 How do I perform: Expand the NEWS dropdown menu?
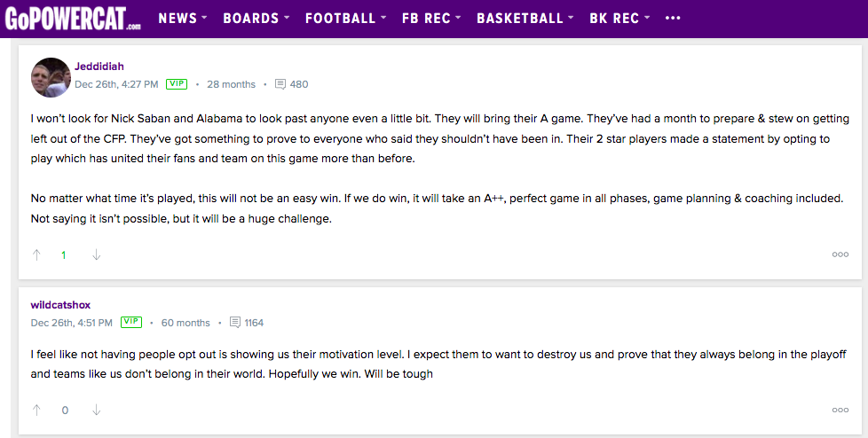coord(183,18)
